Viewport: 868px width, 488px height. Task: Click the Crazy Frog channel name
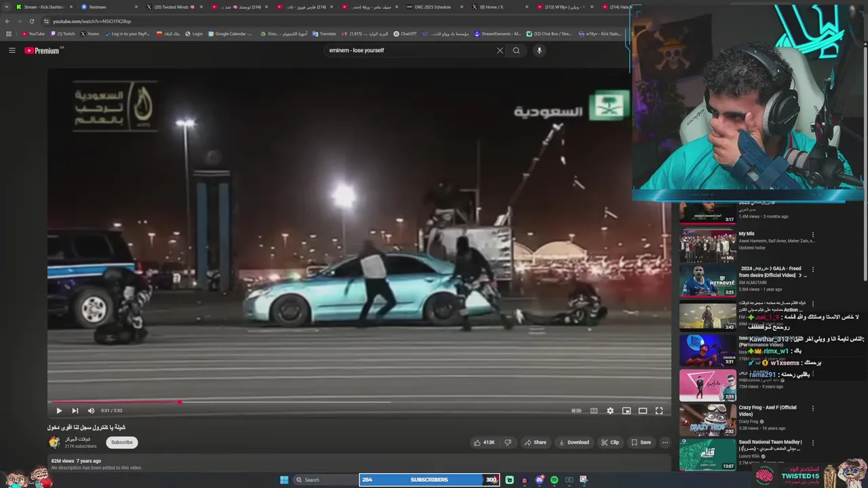pos(749,422)
